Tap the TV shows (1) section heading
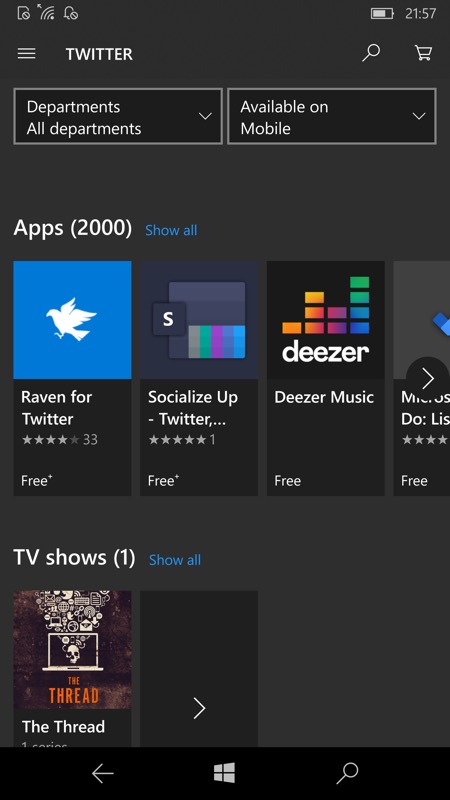The height and width of the screenshot is (800, 450). point(74,558)
